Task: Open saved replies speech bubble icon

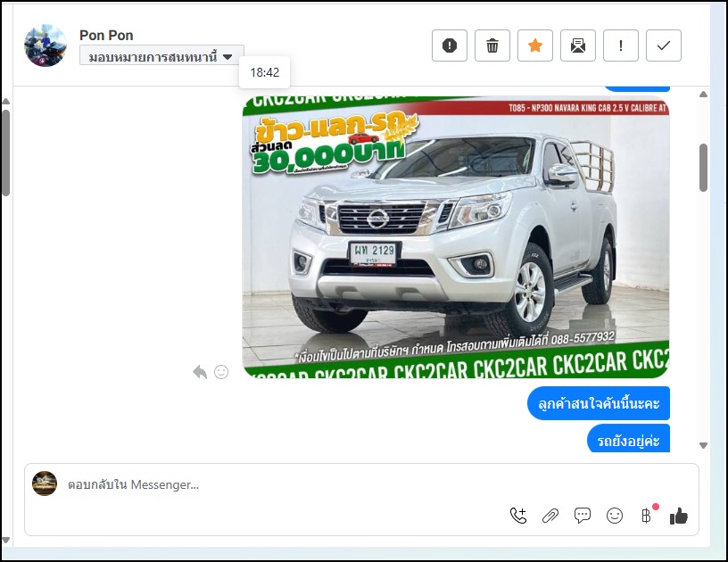Action: coord(583,516)
